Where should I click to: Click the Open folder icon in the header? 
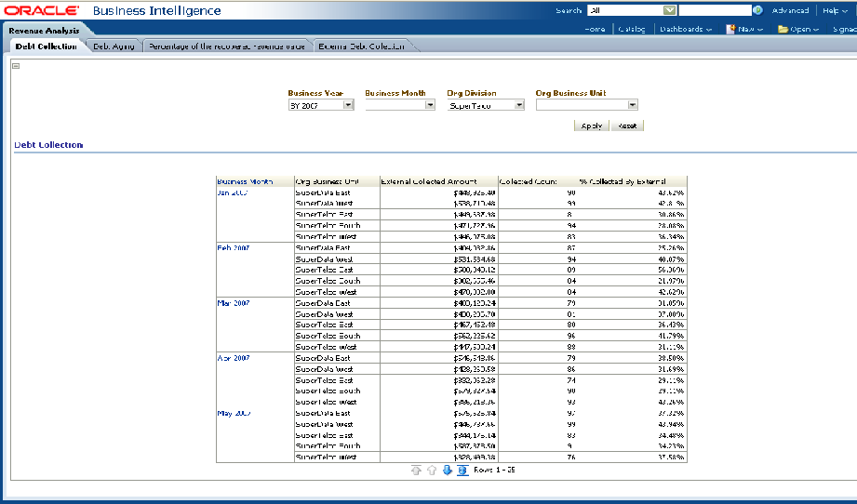point(783,29)
